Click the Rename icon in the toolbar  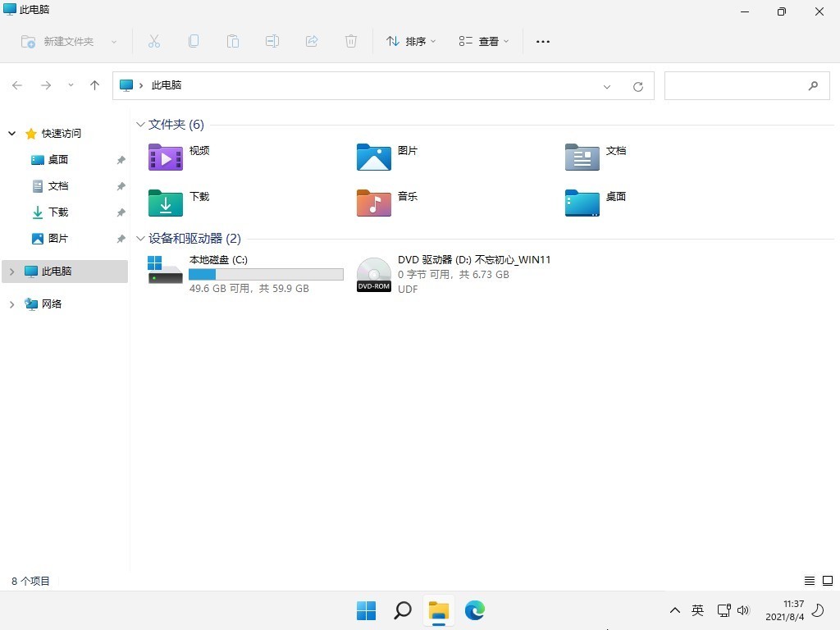click(272, 41)
